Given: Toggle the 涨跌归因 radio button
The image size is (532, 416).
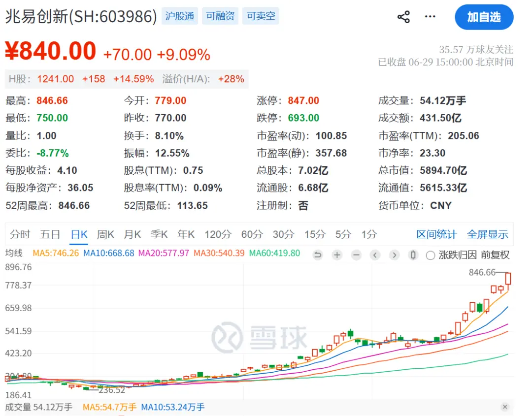Looking at the screenshot, I should [x=431, y=256].
